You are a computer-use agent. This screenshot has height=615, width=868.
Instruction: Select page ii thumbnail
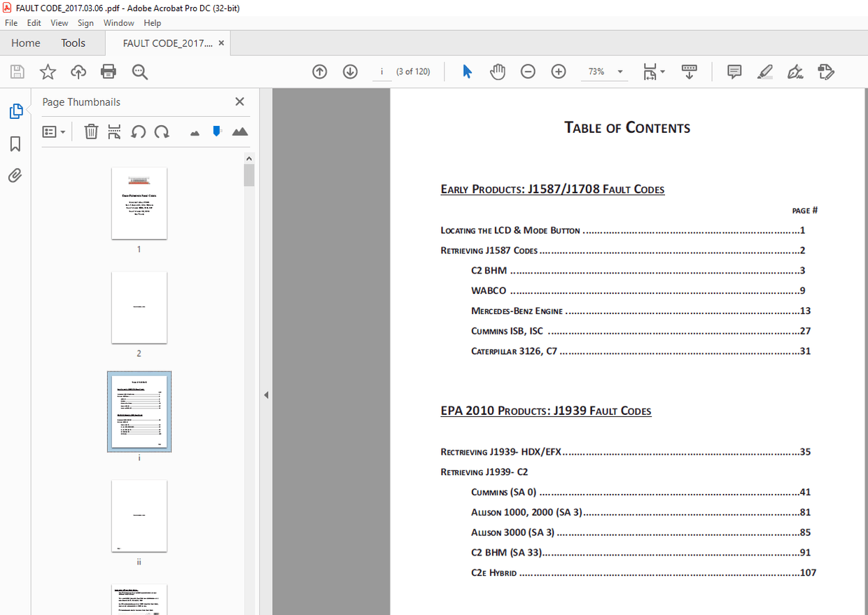pos(139,516)
